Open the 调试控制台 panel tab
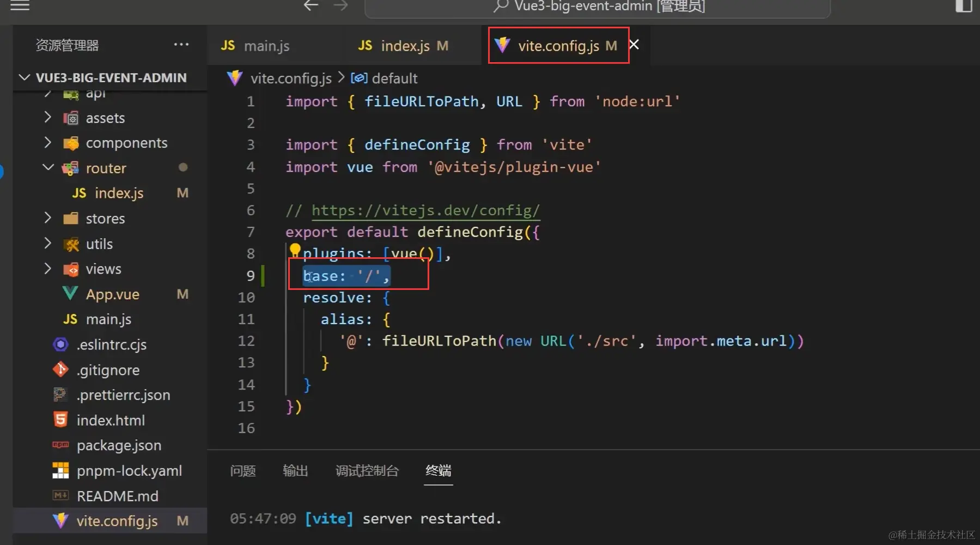Image resolution: width=980 pixels, height=545 pixels. tap(367, 470)
